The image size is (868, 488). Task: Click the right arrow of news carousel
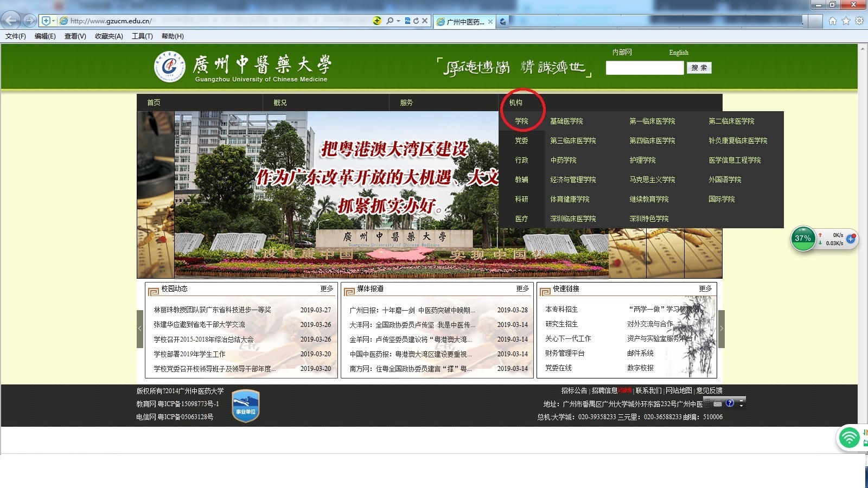tap(722, 329)
